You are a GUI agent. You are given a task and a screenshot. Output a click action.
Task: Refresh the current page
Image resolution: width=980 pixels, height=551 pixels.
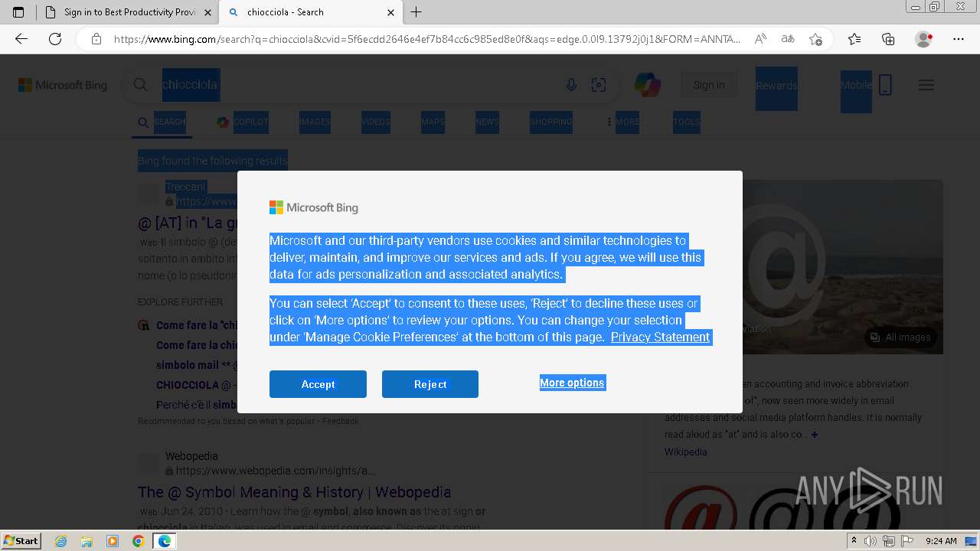click(x=55, y=39)
